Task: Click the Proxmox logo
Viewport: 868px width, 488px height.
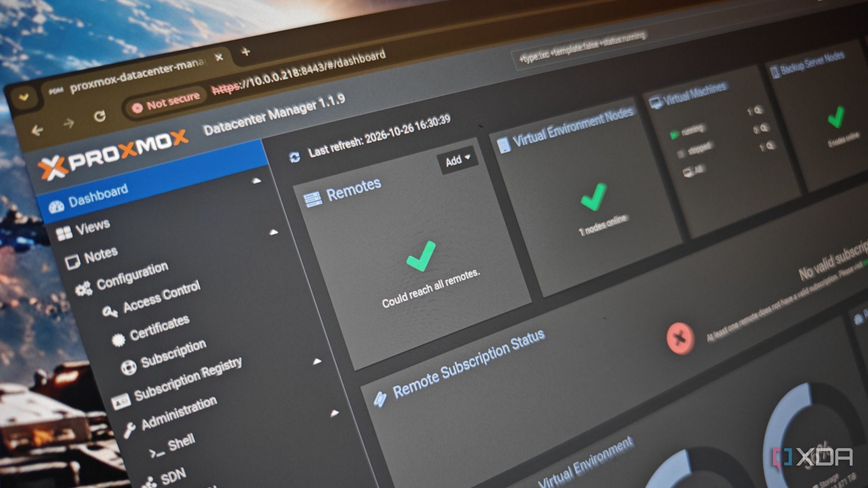Action: (x=112, y=154)
